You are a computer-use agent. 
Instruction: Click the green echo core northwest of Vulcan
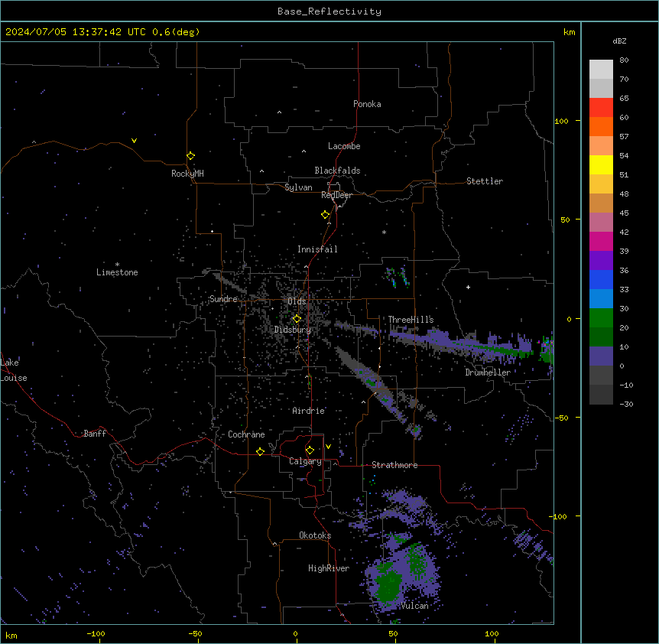[x=389, y=585]
